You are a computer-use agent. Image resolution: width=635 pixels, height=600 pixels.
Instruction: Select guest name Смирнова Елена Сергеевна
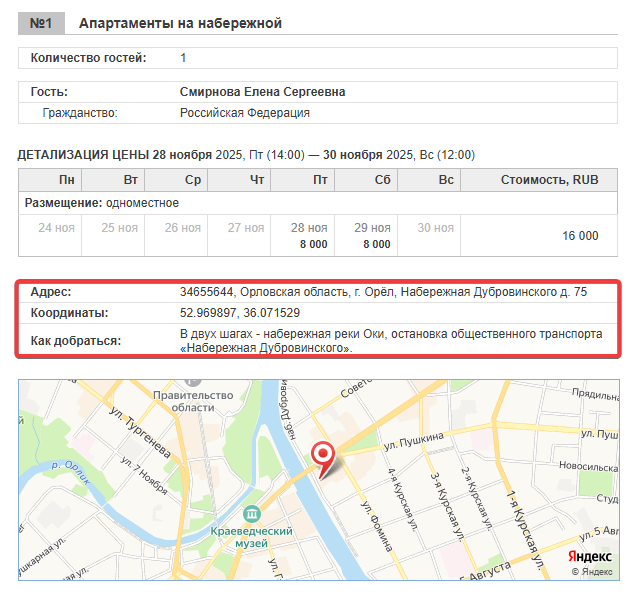(x=262, y=92)
